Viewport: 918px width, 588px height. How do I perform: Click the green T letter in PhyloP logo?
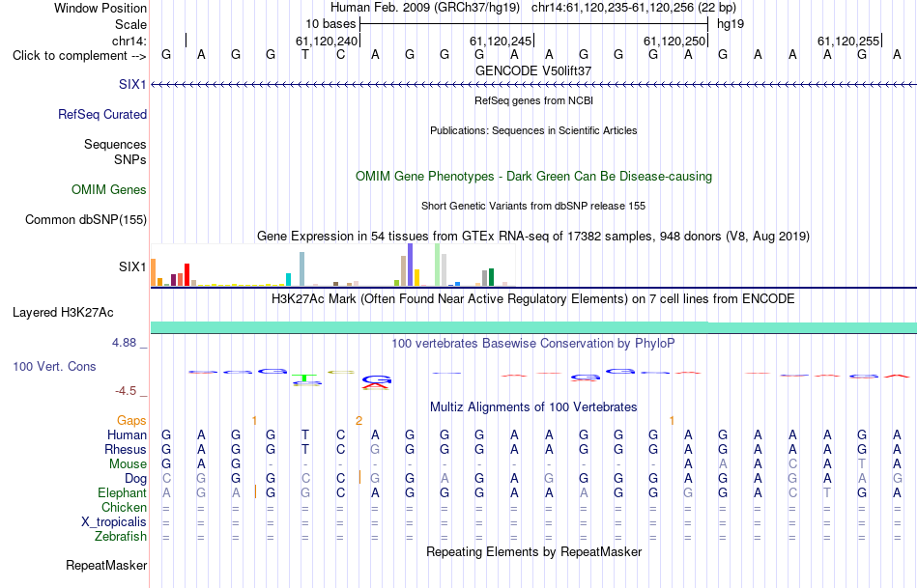coord(304,378)
